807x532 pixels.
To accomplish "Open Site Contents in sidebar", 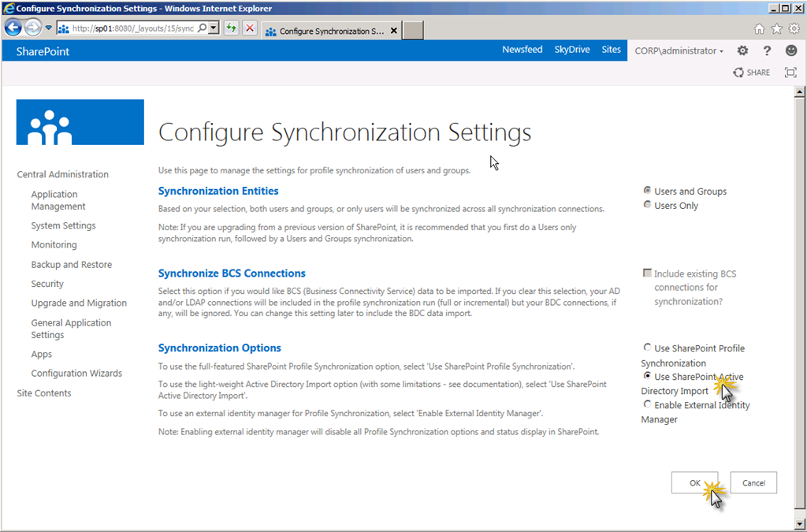I will tap(44, 393).
